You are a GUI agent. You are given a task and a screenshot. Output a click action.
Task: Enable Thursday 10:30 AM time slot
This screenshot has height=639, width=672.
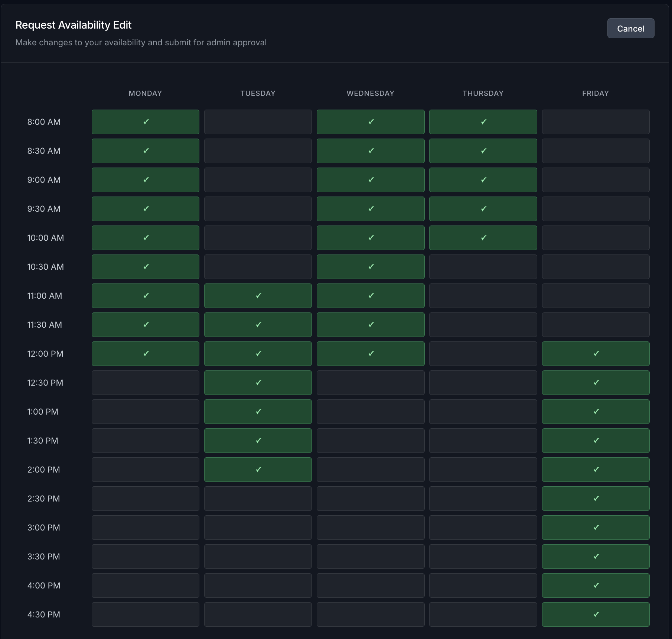(483, 267)
